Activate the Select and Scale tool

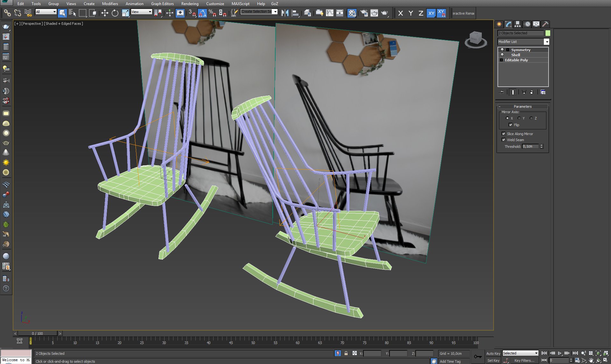click(x=125, y=13)
